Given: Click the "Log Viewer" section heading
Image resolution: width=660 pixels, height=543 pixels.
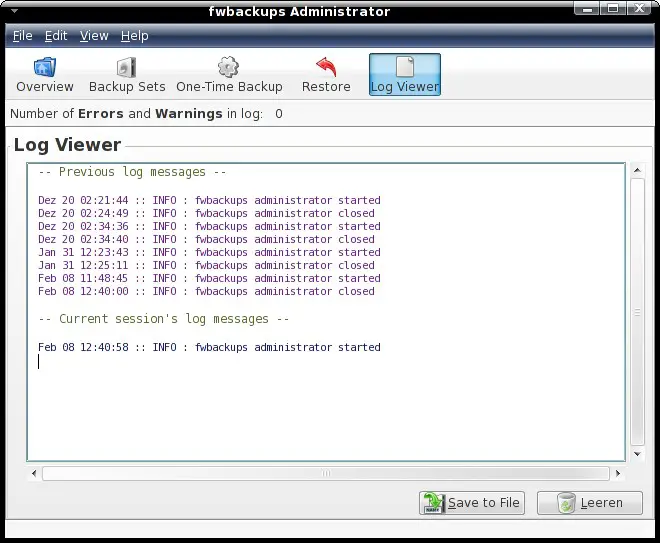Looking at the screenshot, I should click(x=67, y=145).
